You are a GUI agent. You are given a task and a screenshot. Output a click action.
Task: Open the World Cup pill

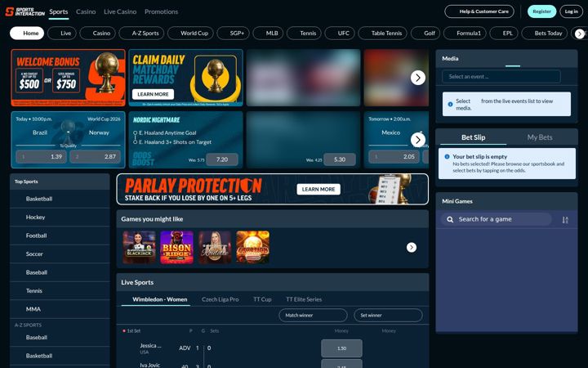pos(190,33)
